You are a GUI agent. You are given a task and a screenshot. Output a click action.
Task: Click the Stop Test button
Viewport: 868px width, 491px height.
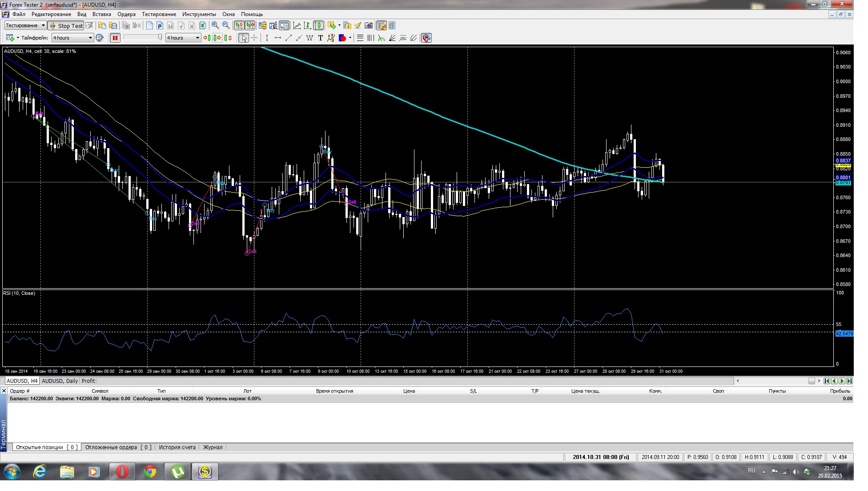tap(66, 25)
